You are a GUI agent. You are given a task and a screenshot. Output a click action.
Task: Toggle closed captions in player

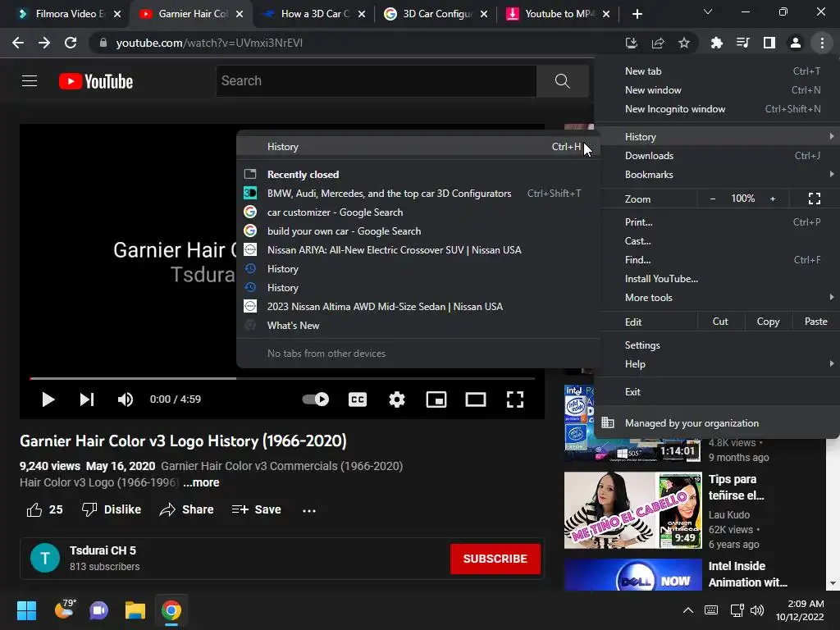click(x=358, y=399)
